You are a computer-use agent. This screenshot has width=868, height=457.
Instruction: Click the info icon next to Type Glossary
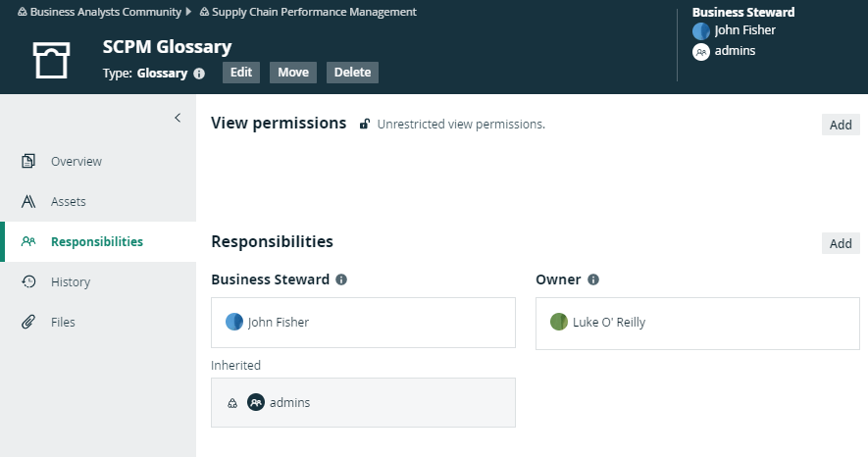pos(199,73)
